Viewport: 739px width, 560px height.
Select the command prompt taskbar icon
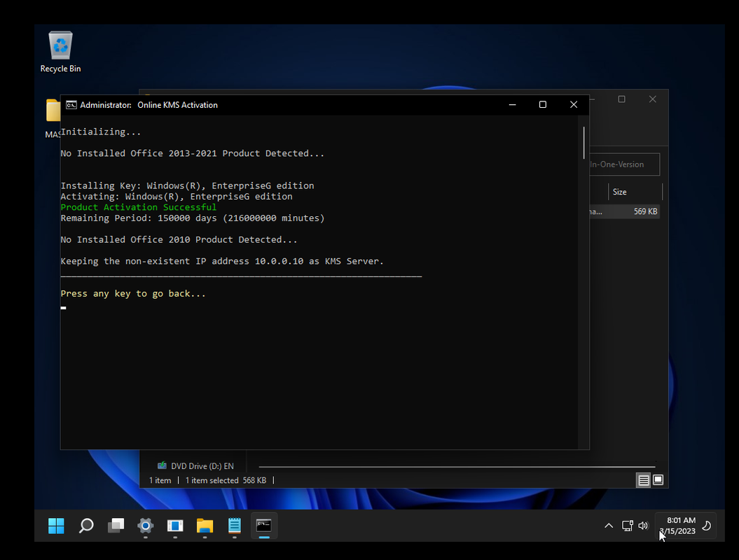click(x=264, y=526)
